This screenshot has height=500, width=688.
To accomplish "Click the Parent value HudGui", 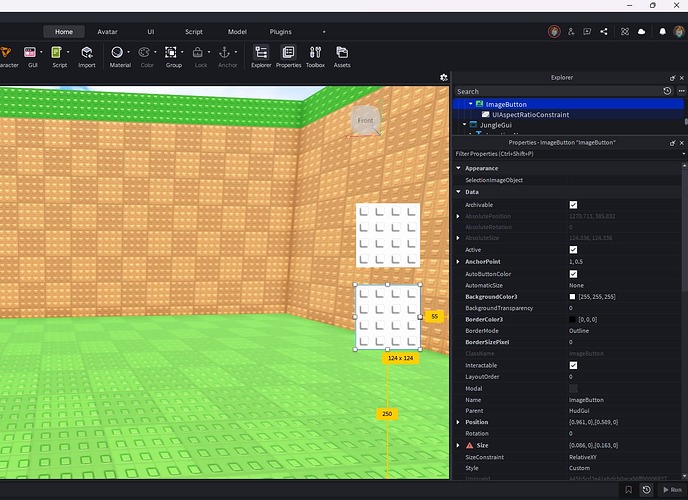I will pyautogui.click(x=579, y=411).
